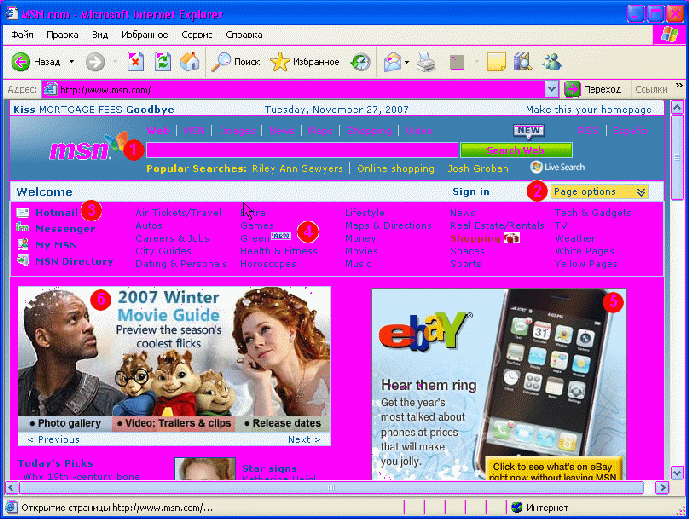Click the Search Web button

click(x=516, y=150)
